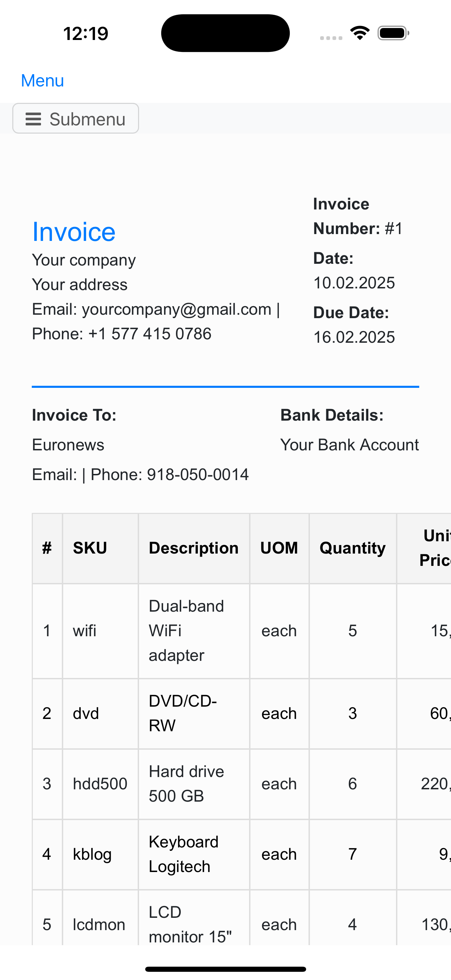Tap the phone number 918-050-0014

click(198, 474)
